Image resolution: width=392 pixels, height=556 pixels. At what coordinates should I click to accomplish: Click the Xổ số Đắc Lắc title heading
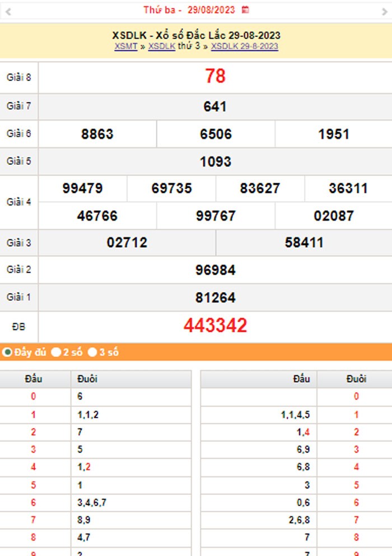pyautogui.click(x=196, y=36)
